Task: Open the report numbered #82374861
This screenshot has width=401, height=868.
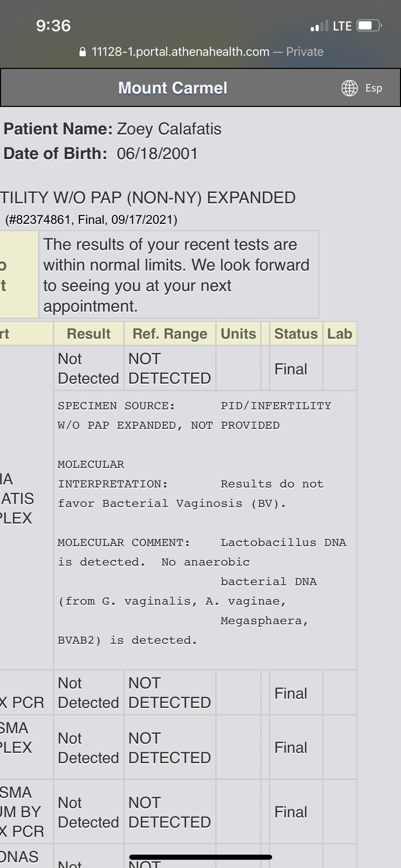Action: (x=91, y=219)
